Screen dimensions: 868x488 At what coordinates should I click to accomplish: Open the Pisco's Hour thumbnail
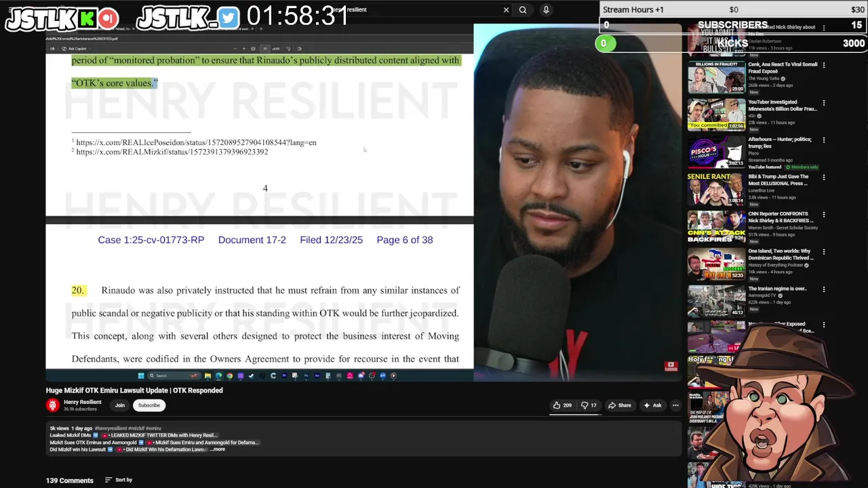pos(716,152)
